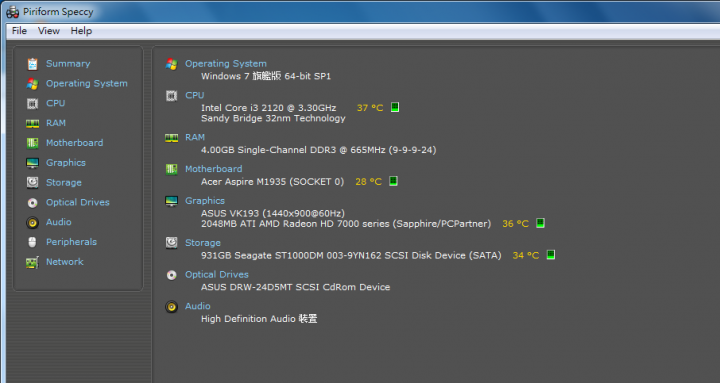Select Summary in the sidebar
720x383 pixels.
click(x=68, y=64)
